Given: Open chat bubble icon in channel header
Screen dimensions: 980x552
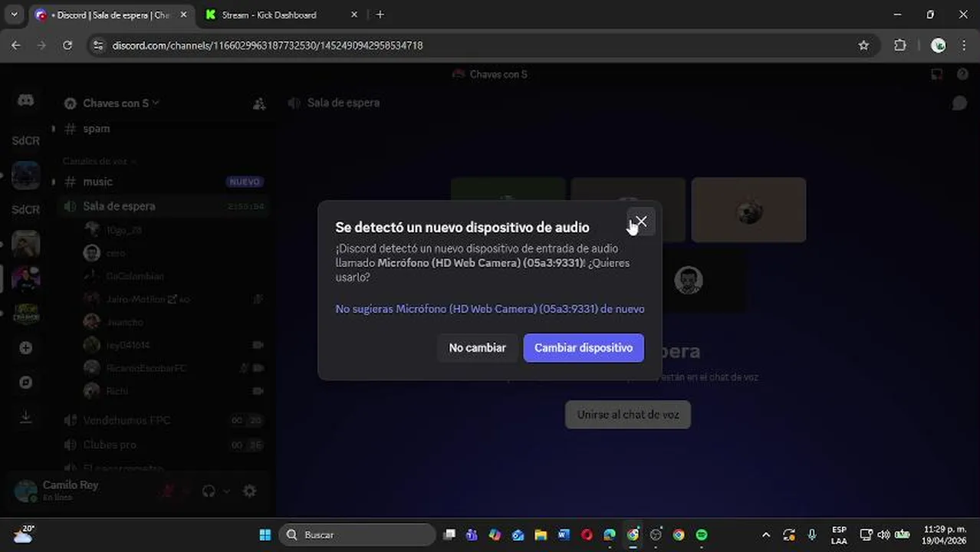Looking at the screenshot, I should [x=959, y=103].
